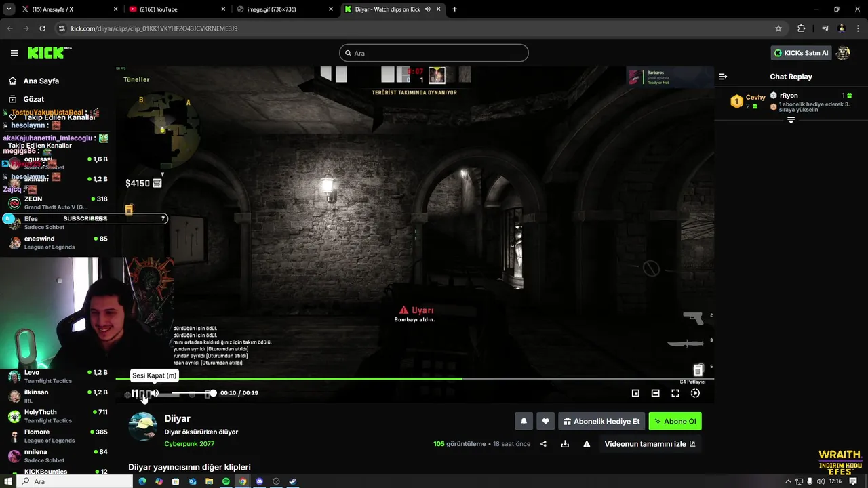This screenshot has height=488, width=868.
Task: Open Steam from the taskbar
Action: 292,481
